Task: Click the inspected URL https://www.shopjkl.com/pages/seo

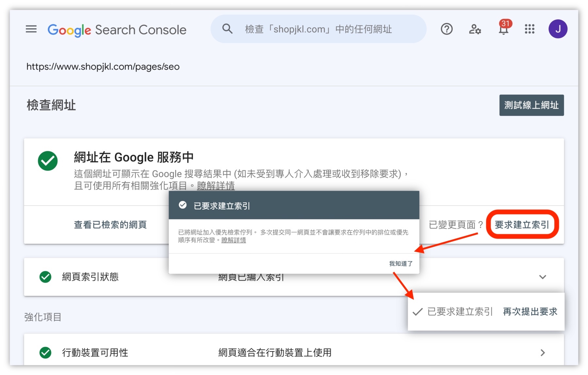Action: [103, 67]
